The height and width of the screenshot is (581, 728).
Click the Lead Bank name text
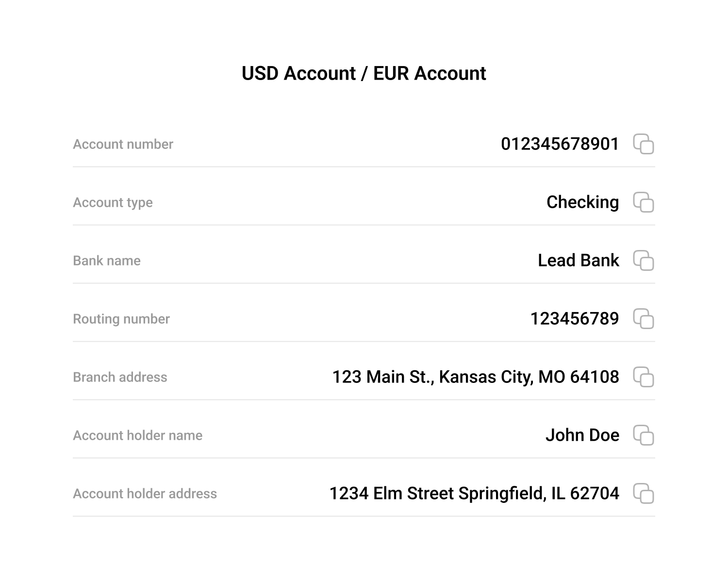pyautogui.click(x=578, y=261)
